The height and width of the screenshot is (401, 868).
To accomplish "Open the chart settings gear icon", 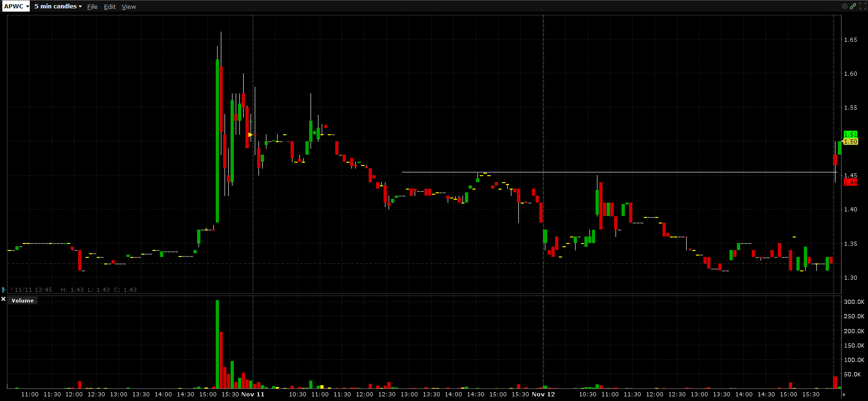I will point(845,6).
